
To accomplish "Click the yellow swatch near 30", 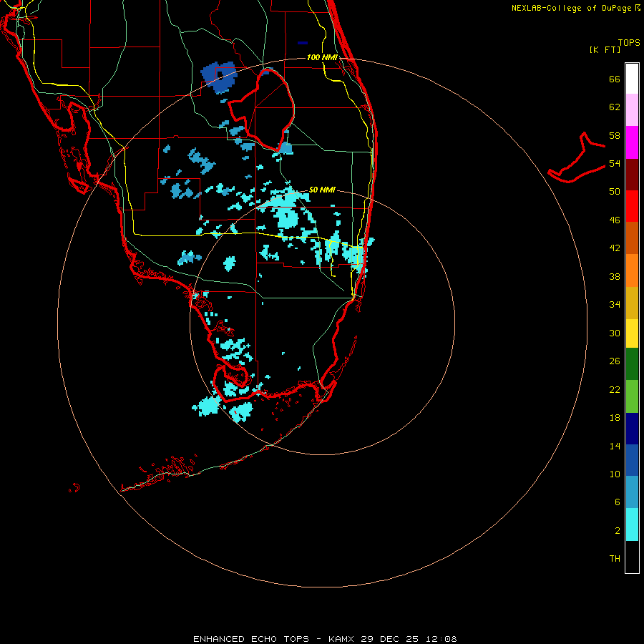I will click(632, 333).
